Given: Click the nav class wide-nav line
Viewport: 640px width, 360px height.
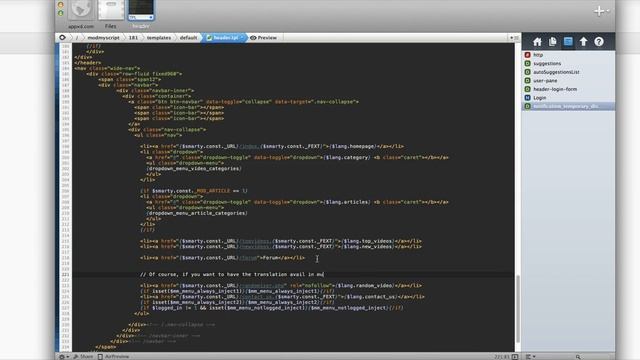Looking at the screenshot, I should 107,68.
